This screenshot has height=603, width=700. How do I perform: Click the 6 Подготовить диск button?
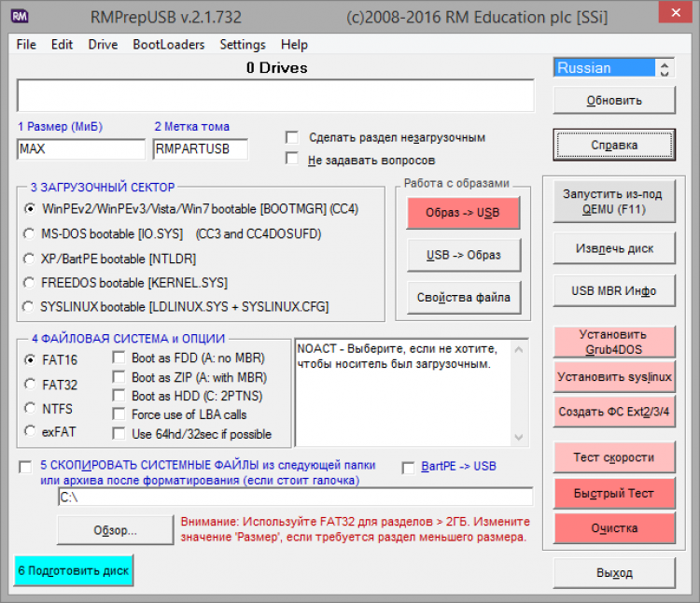click(x=74, y=570)
